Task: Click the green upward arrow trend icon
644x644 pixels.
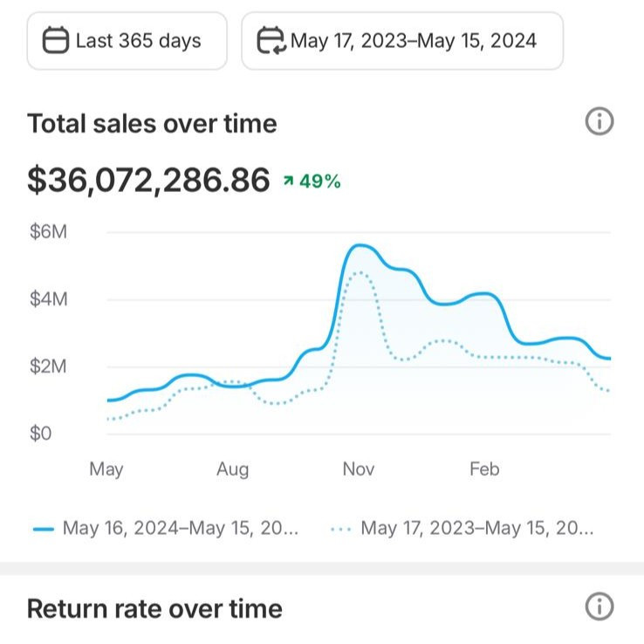Action: pyautogui.click(x=288, y=182)
